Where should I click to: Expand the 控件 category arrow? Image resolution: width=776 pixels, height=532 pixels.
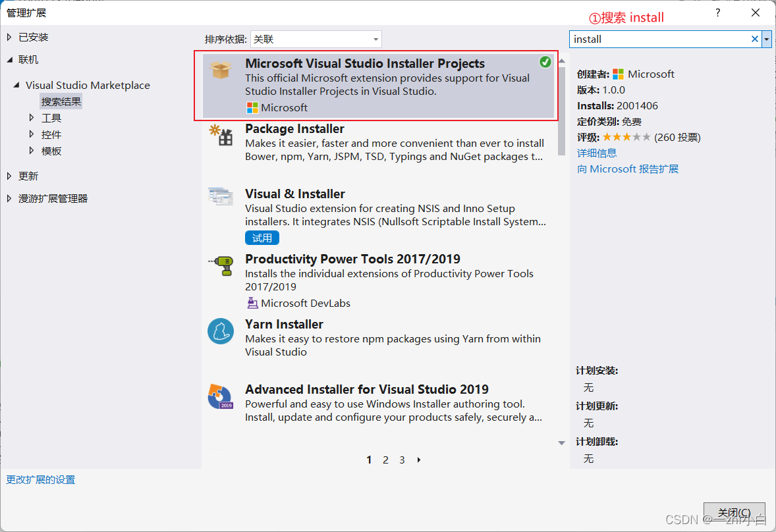31,134
